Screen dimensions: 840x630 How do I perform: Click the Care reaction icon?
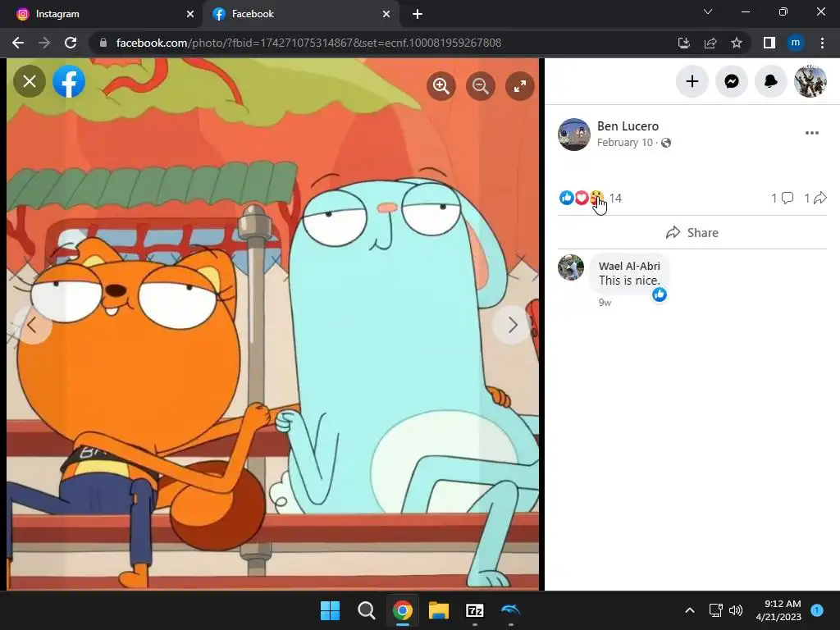pyautogui.click(x=596, y=198)
